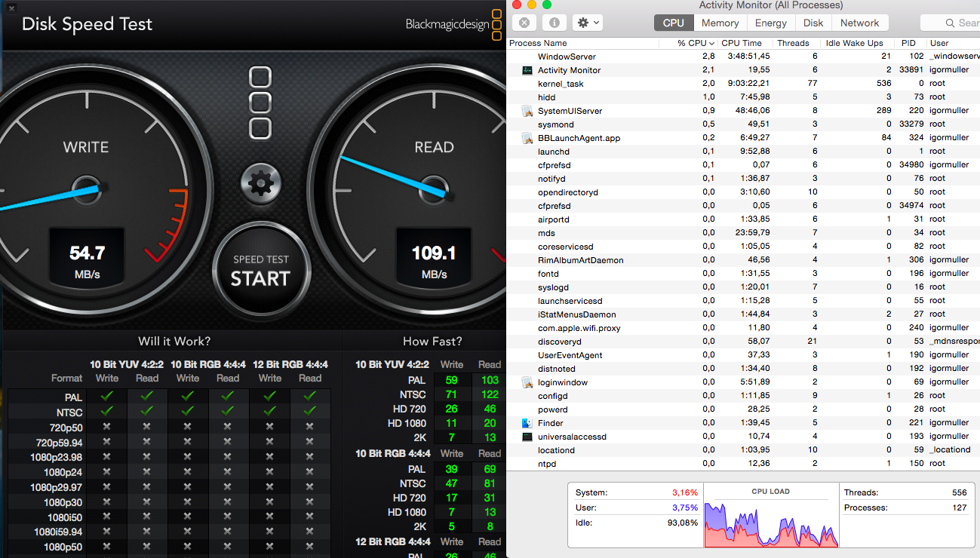The height and width of the screenshot is (558, 980).
Task: Select the ntpd process row
Action: coord(743,464)
